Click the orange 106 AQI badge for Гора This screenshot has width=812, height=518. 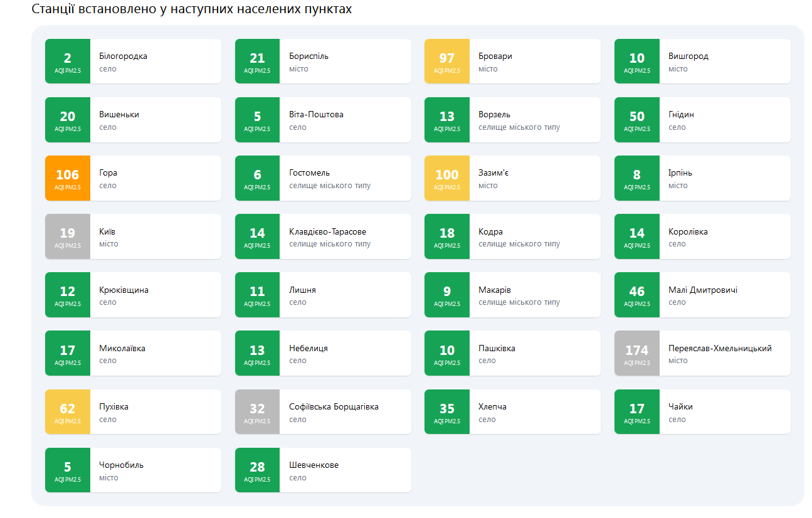pos(68,178)
